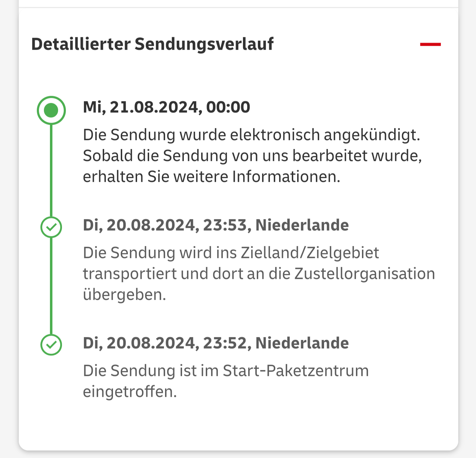Click the checkmark icon for the 23:52 entry
The height and width of the screenshot is (458, 476).
[51, 345]
